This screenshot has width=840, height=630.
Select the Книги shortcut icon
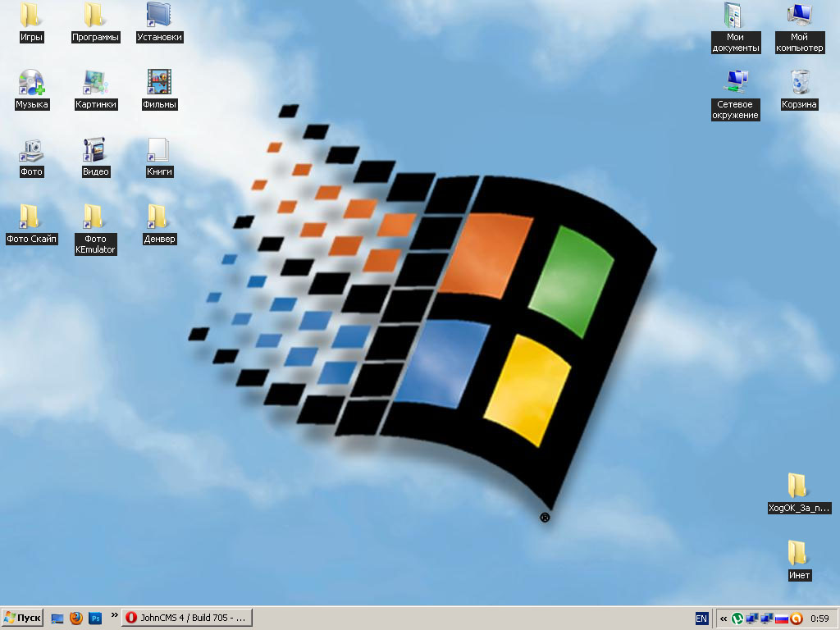click(159, 157)
